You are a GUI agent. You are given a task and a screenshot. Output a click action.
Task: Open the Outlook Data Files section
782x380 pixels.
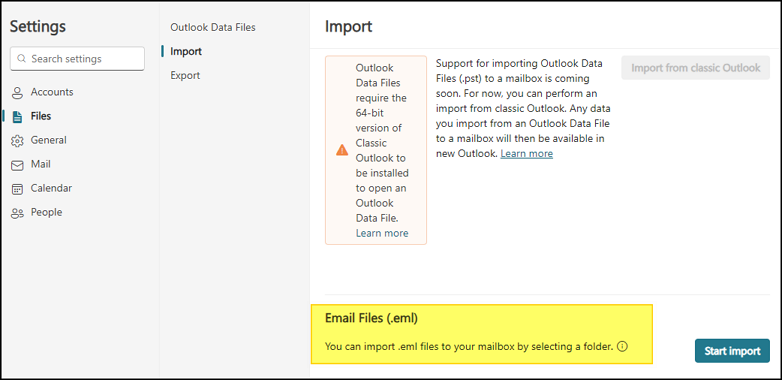(213, 27)
